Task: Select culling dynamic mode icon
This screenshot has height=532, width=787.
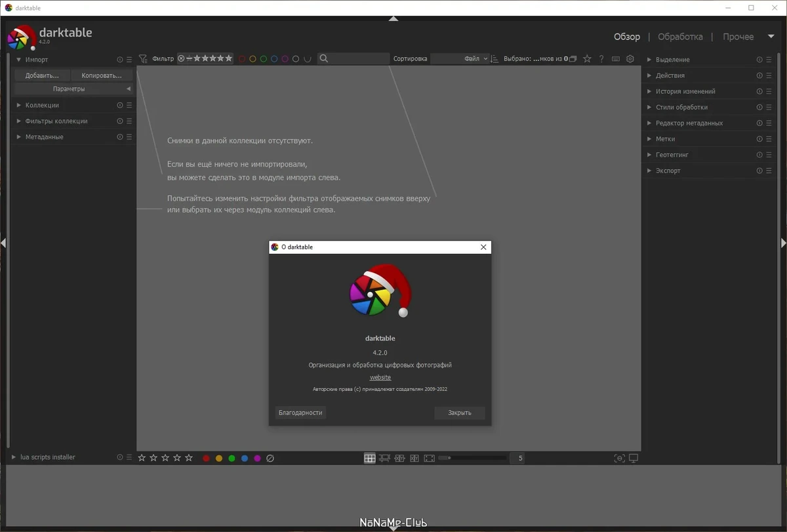Action: pyautogui.click(x=414, y=458)
